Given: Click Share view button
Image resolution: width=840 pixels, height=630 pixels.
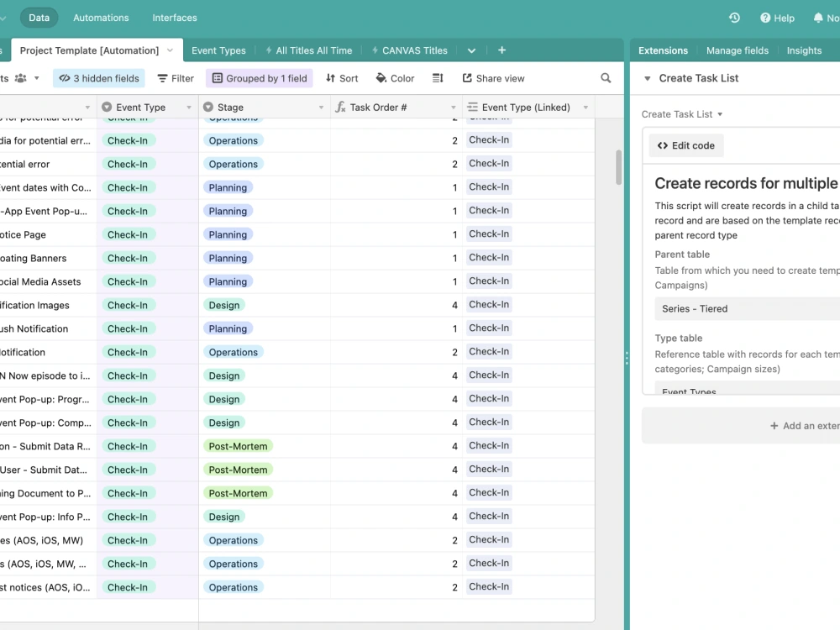Looking at the screenshot, I should click(493, 78).
